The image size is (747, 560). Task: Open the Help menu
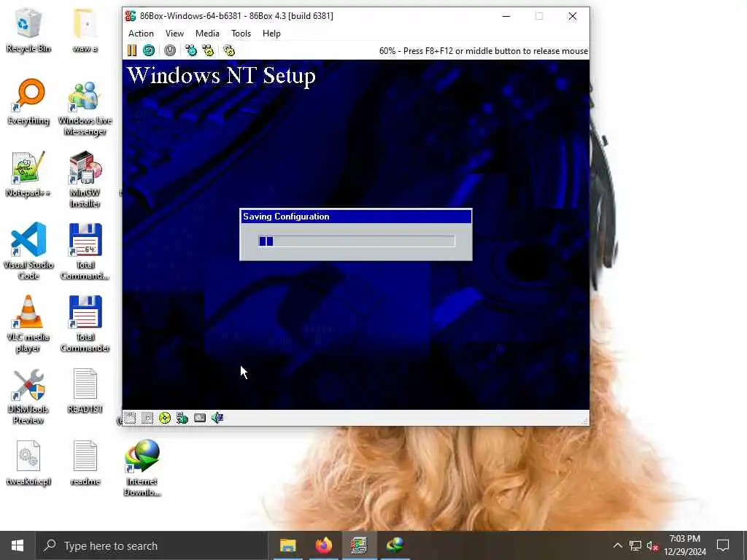coord(271,34)
